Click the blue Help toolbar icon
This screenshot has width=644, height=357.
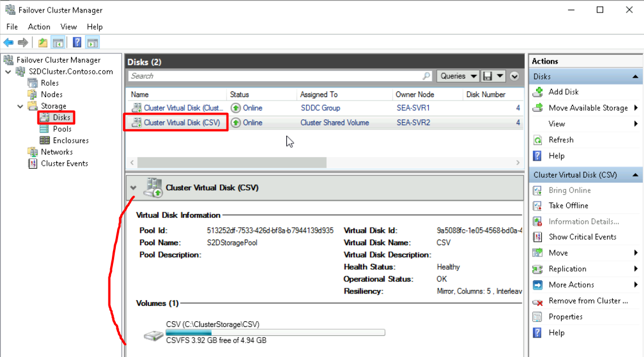(x=77, y=42)
